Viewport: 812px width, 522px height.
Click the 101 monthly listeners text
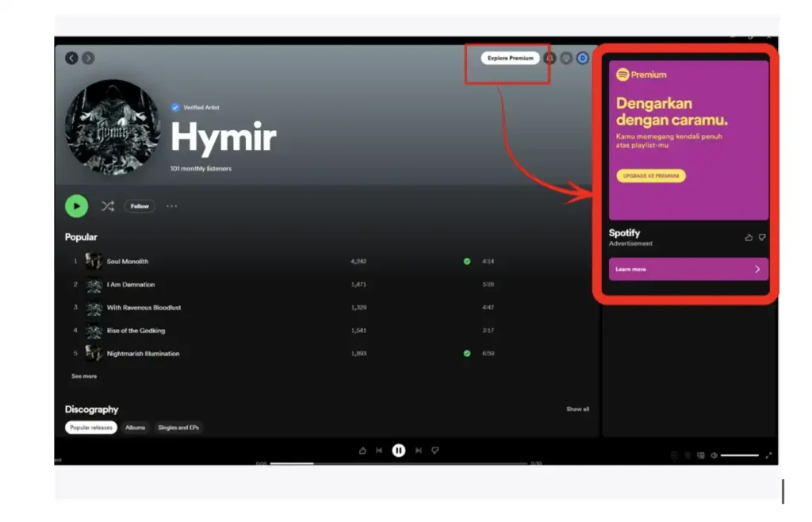201,169
